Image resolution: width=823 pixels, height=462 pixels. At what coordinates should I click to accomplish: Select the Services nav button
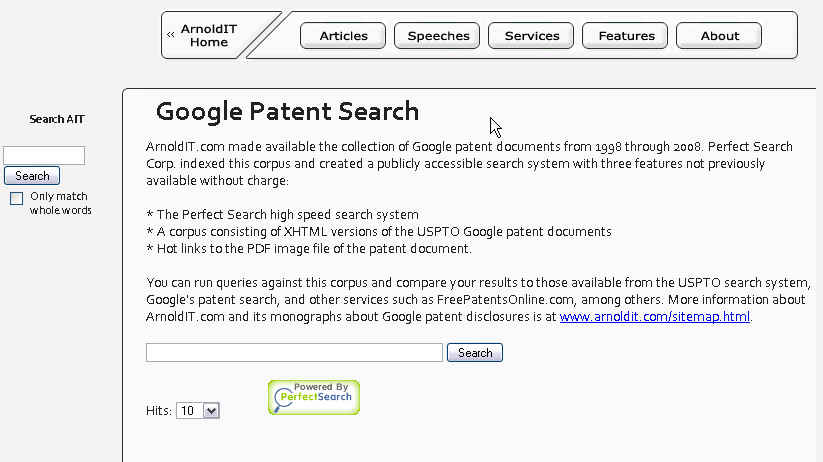click(x=531, y=36)
